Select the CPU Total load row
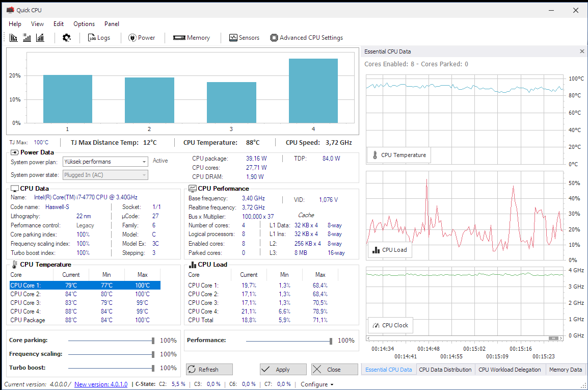The height and width of the screenshot is (390, 588). click(262, 320)
